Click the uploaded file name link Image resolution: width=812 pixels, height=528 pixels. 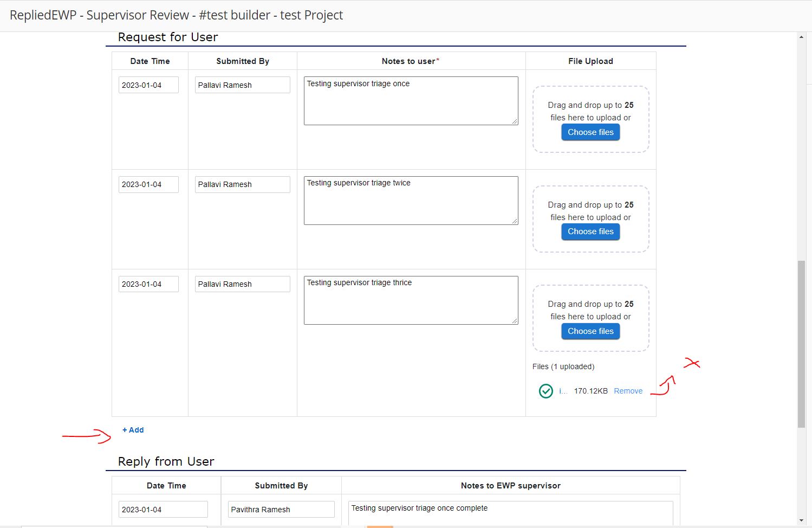[x=563, y=391]
